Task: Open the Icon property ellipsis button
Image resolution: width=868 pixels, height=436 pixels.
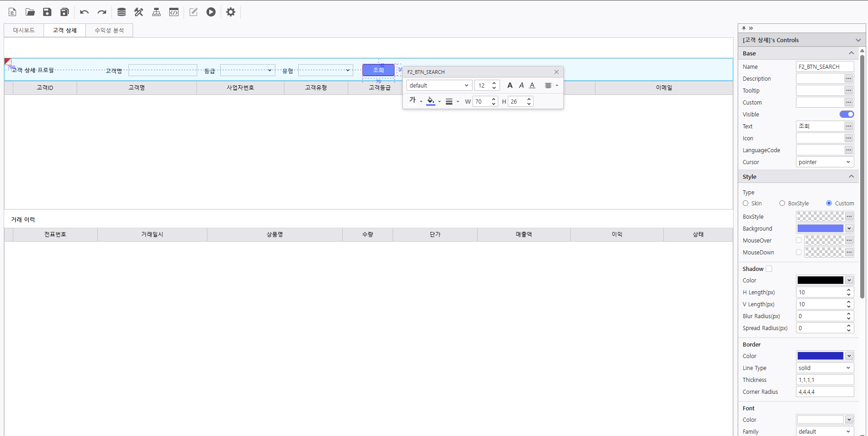Action: [849, 138]
